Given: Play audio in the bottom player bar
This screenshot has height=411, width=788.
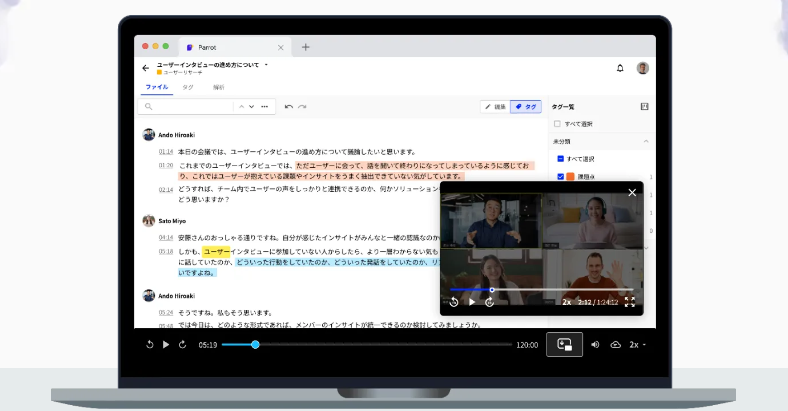Looking at the screenshot, I should click(166, 345).
